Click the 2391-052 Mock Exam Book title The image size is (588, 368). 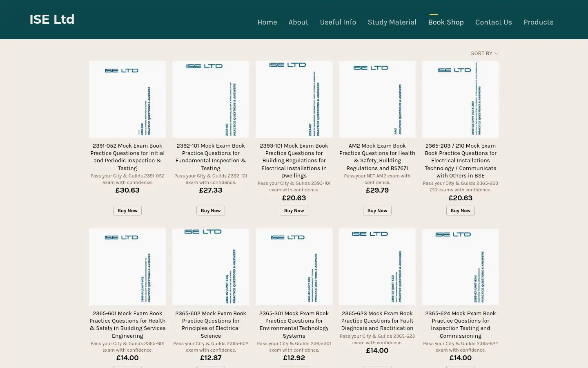click(127, 157)
